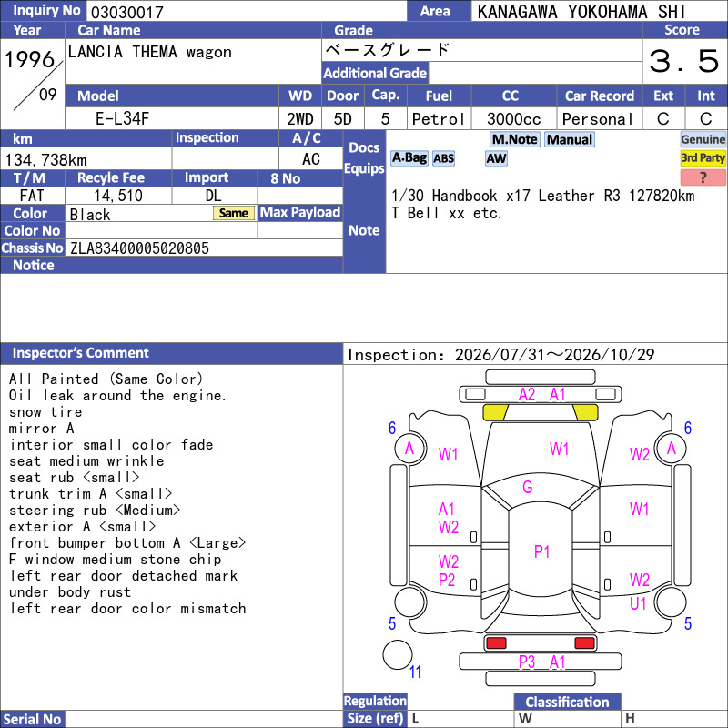Click comment 'Oil leak around the engine.'
The image size is (728, 728).
[x=117, y=396]
